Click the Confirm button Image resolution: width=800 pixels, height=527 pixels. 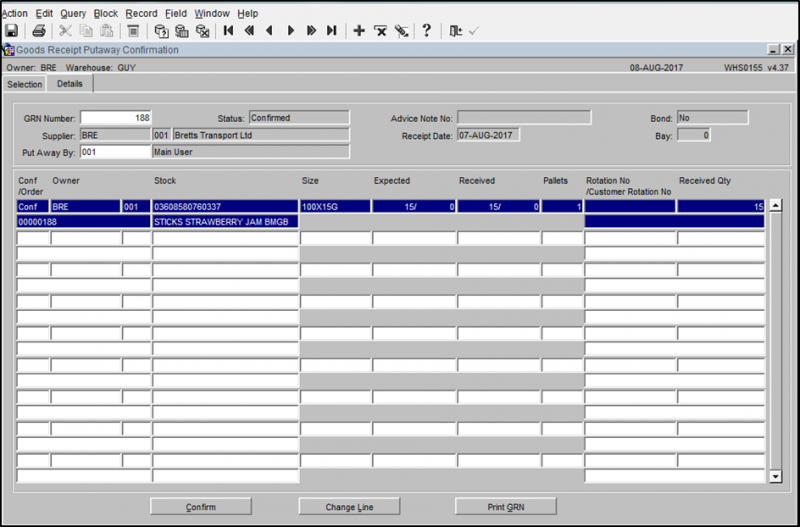coord(201,507)
